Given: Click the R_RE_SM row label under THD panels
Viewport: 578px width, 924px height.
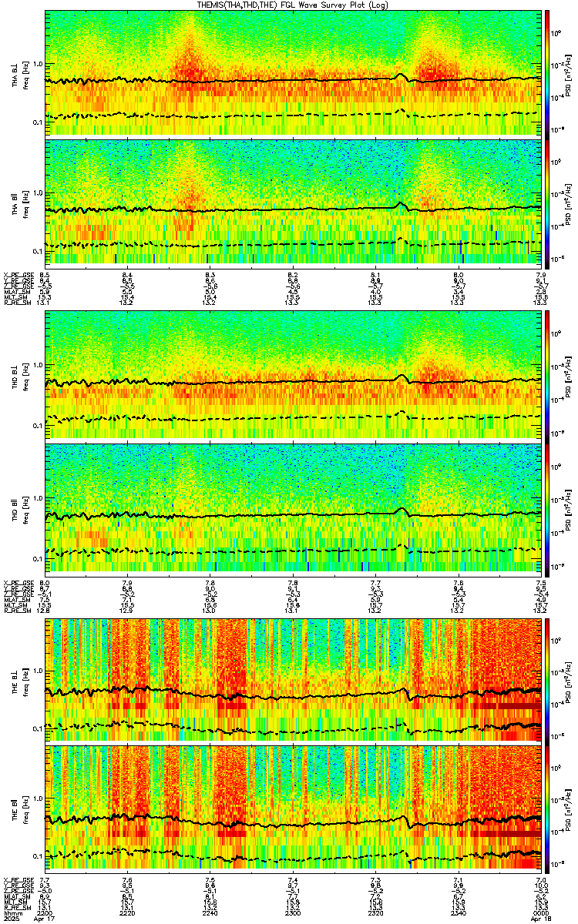Looking at the screenshot, I should click(x=16, y=611).
